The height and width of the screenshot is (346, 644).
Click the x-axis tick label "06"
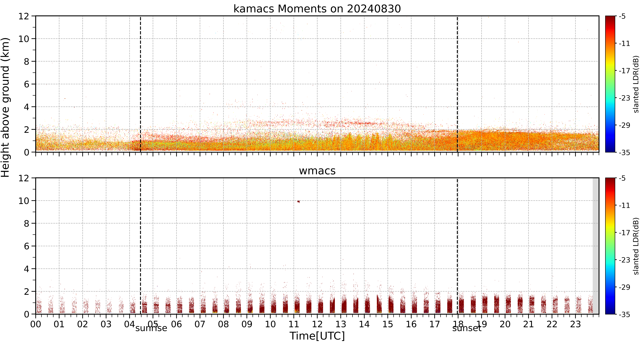click(x=177, y=324)
